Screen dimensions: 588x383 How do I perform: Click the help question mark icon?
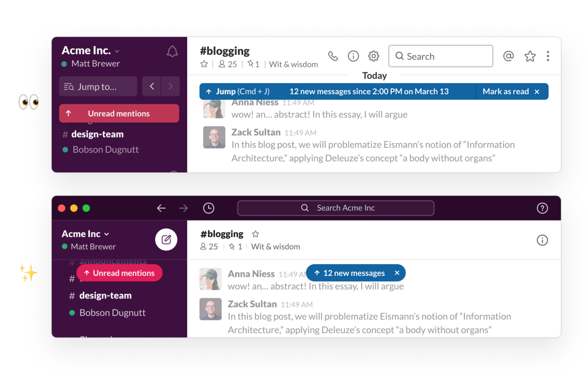(542, 208)
